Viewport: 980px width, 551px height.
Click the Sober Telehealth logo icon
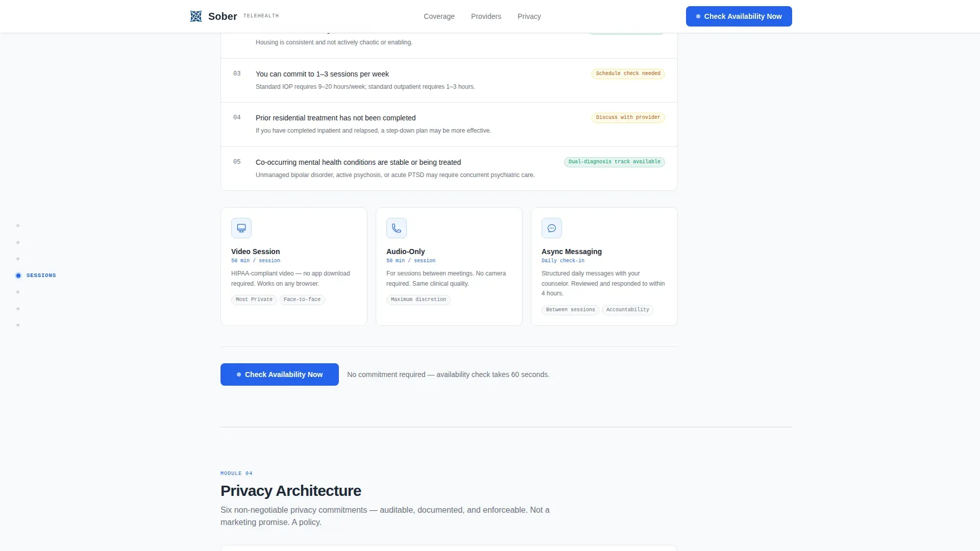[196, 16]
